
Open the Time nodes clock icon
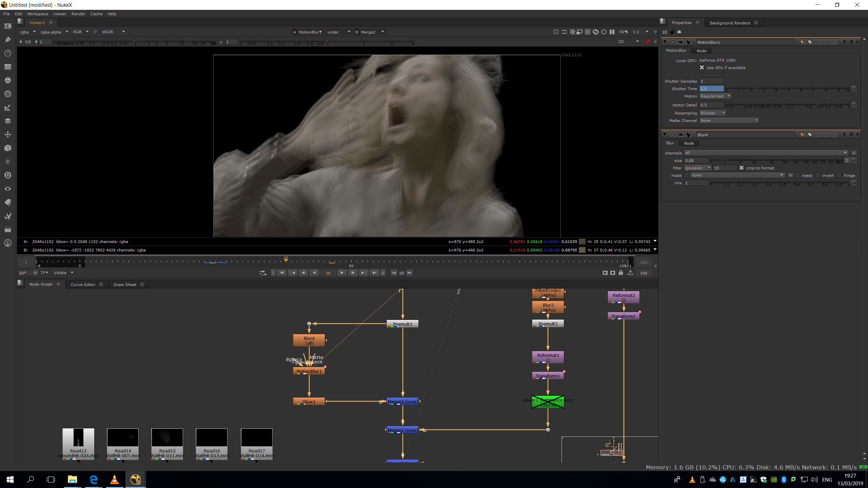click(x=8, y=53)
